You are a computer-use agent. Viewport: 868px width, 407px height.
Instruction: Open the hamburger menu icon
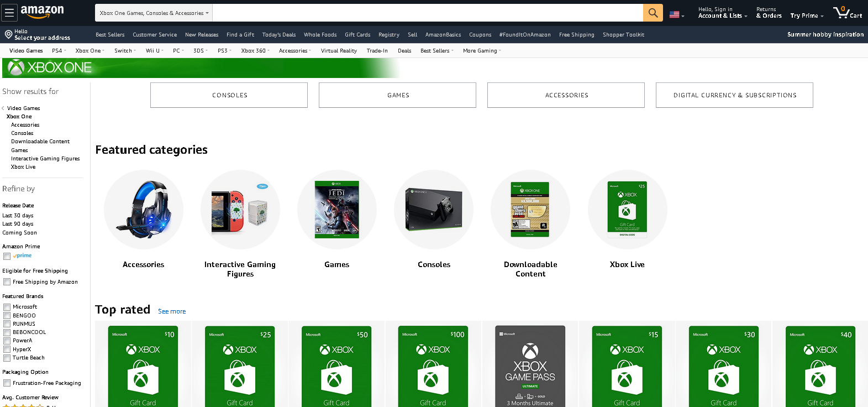tap(9, 12)
